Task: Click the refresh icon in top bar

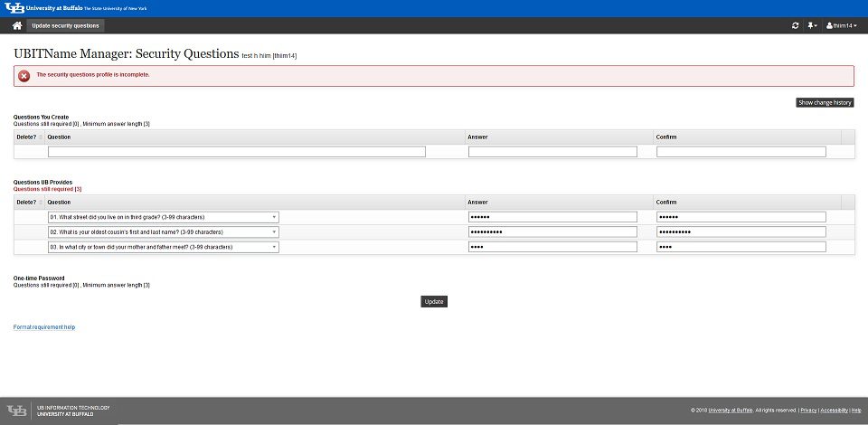Action: (795, 25)
